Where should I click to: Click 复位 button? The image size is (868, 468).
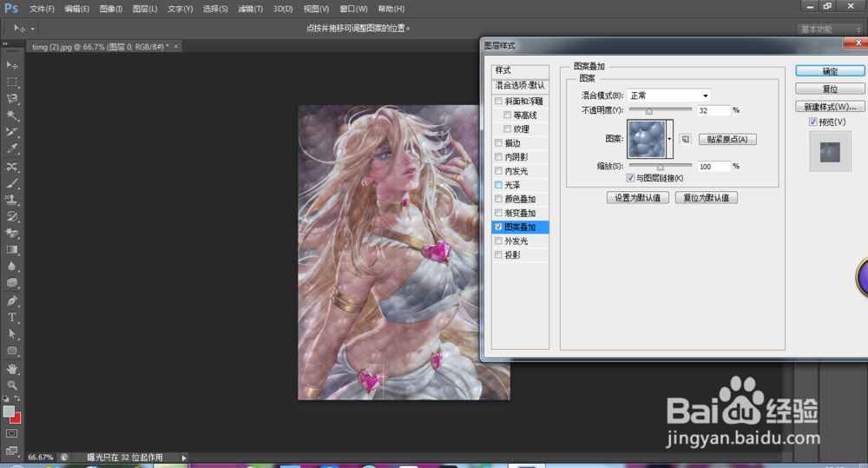coord(830,89)
